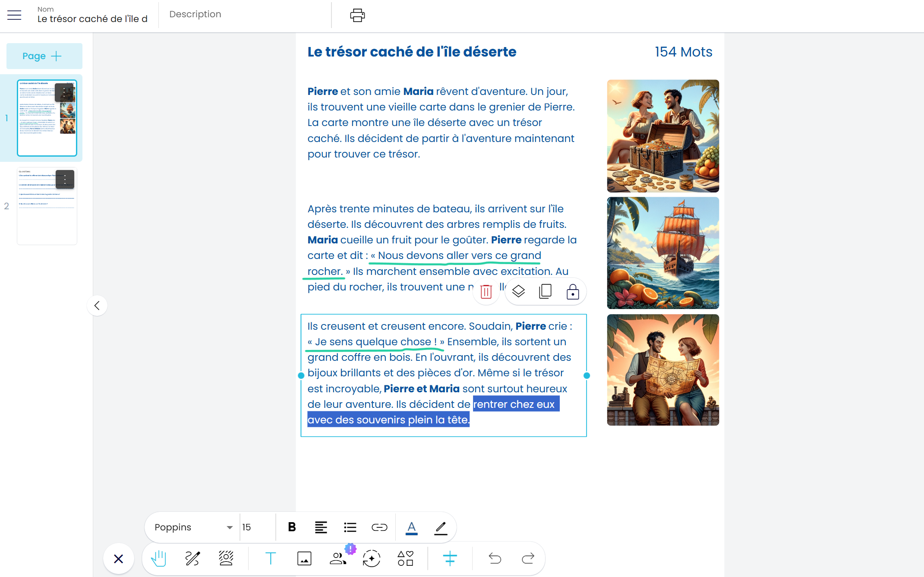This screenshot has height=577, width=924.
Task: Select the Text tool
Action: (271, 558)
